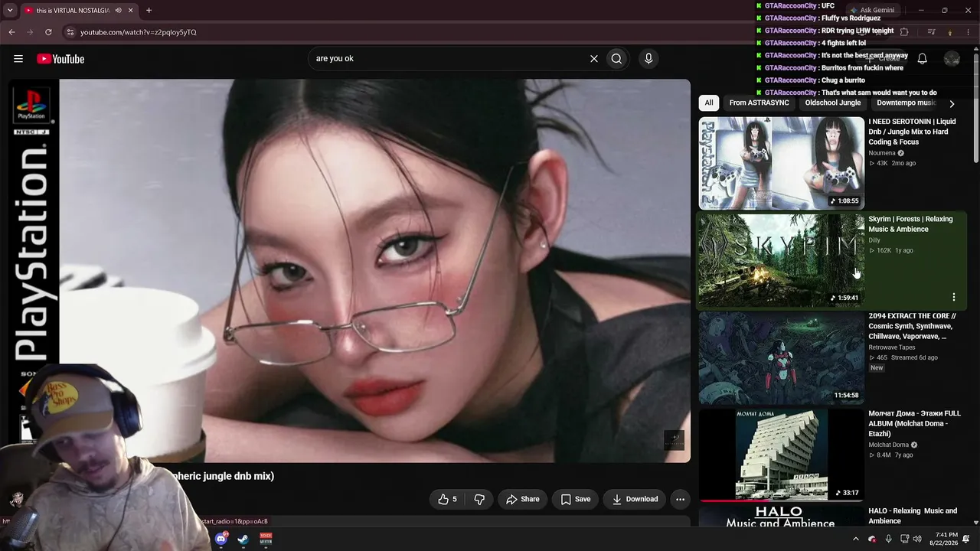This screenshot has height=551, width=980.
Task: Visit the Dilly channel
Action: coord(874,240)
